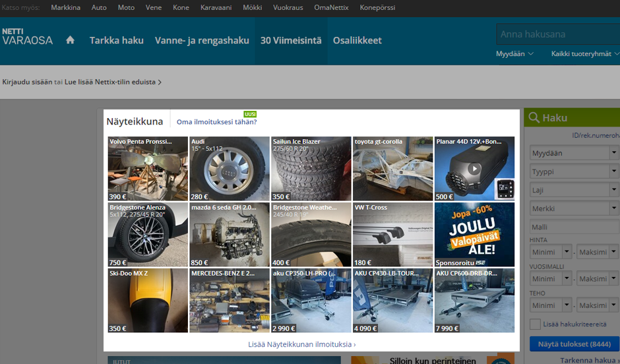The image size is (620, 364).
Task: Click Kirjaudu sisään link
Action: pyautogui.click(x=27, y=82)
